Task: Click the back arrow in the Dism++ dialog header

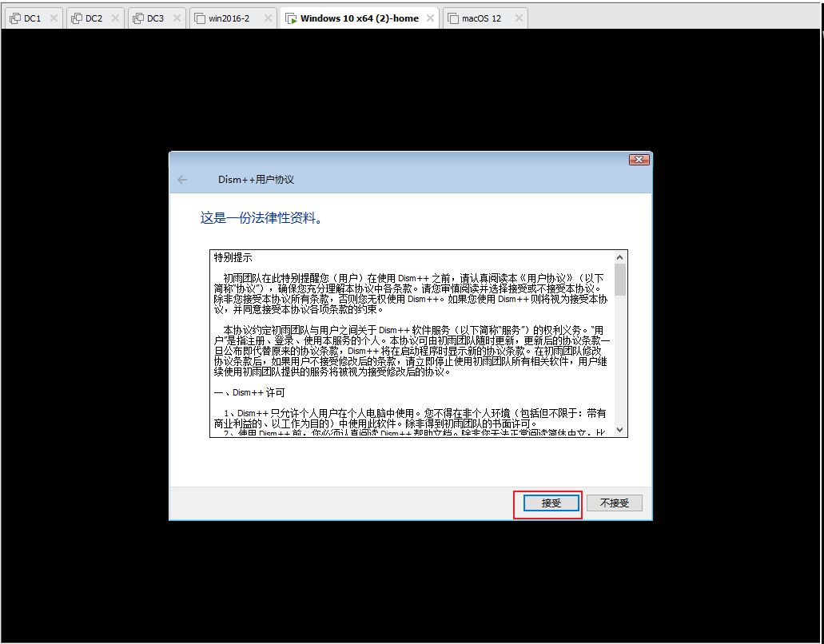Action: point(182,180)
